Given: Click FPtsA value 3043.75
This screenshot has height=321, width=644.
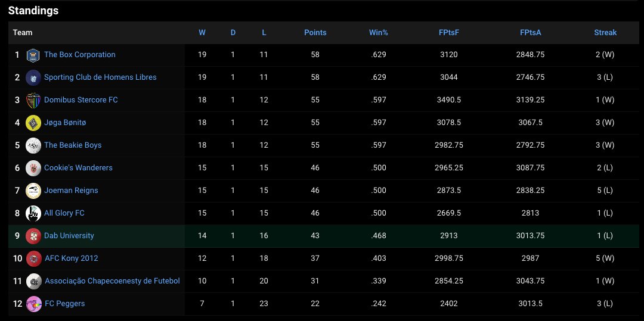Looking at the screenshot, I should tap(530, 281).
